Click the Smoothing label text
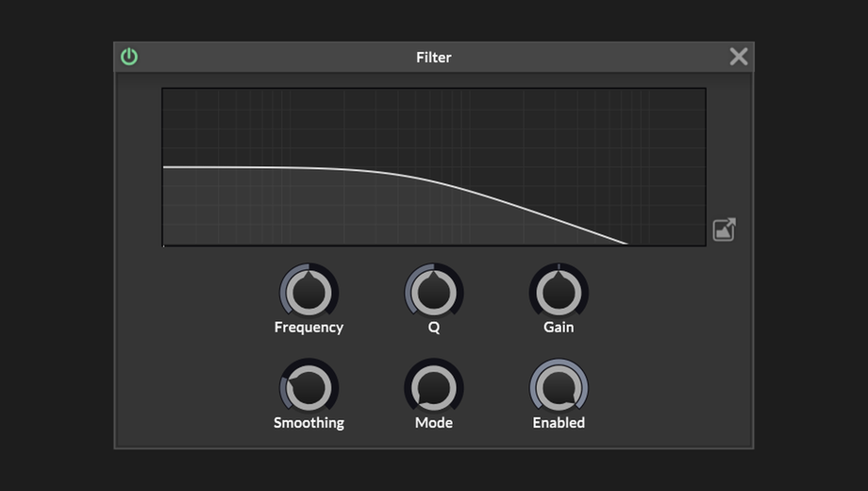 (309, 423)
